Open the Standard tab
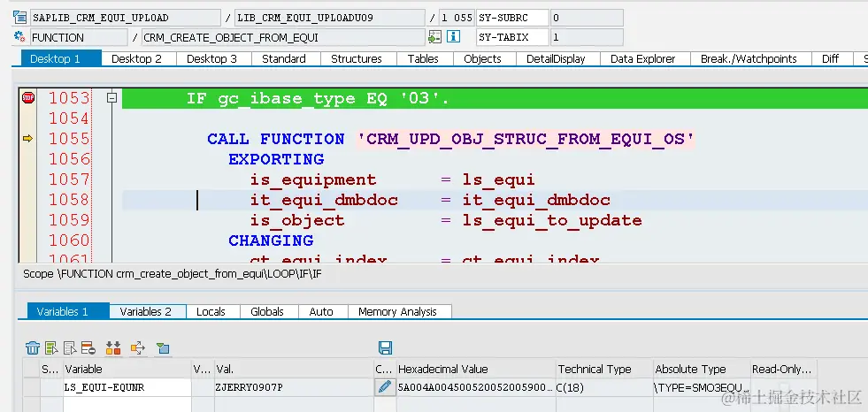The width and height of the screenshot is (868, 412). click(284, 58)
